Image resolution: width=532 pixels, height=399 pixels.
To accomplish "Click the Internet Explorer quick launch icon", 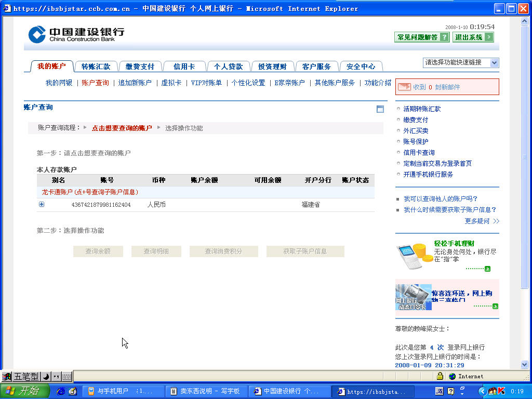I will coord(61,391).
